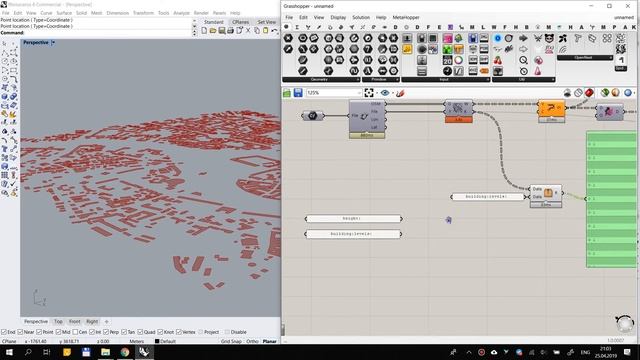Click the pink gradient component icon in Input panel

[447, 38]
